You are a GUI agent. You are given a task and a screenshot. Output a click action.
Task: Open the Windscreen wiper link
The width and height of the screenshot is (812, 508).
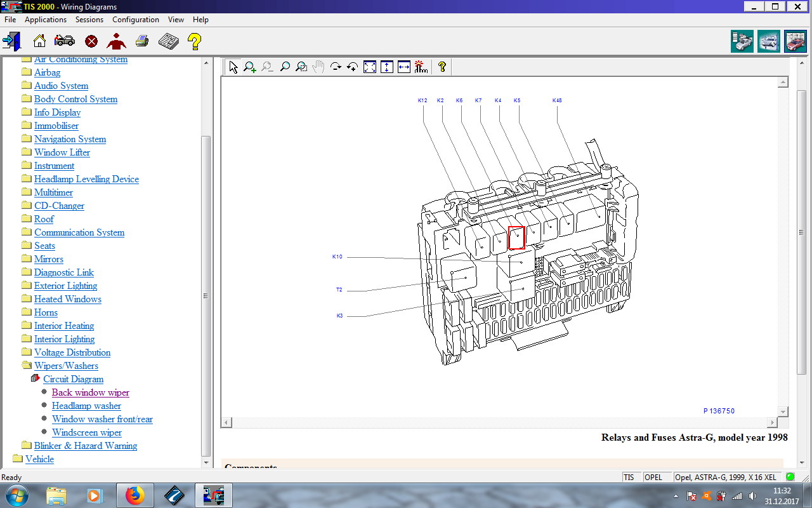(87, 432)
